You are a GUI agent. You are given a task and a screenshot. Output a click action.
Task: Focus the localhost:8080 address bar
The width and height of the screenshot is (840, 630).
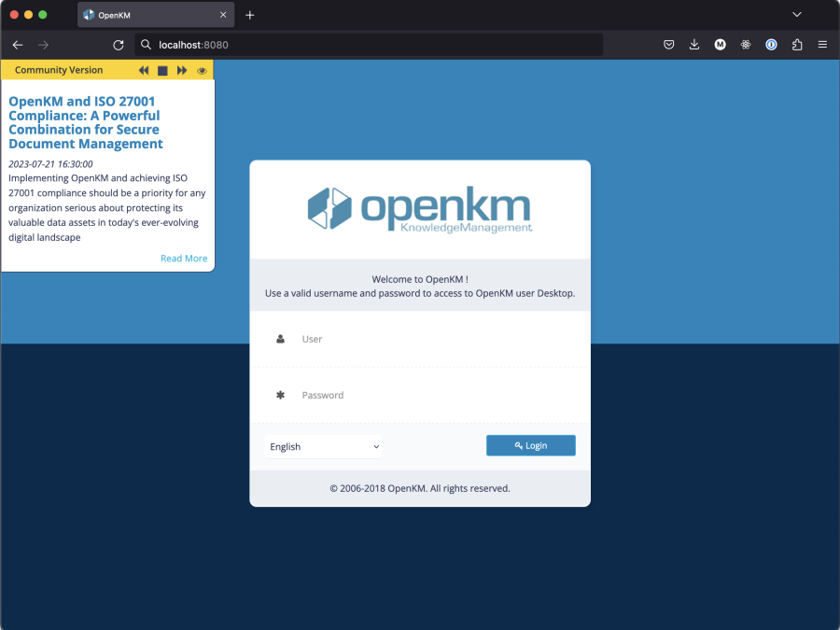(x=369, y=45)
